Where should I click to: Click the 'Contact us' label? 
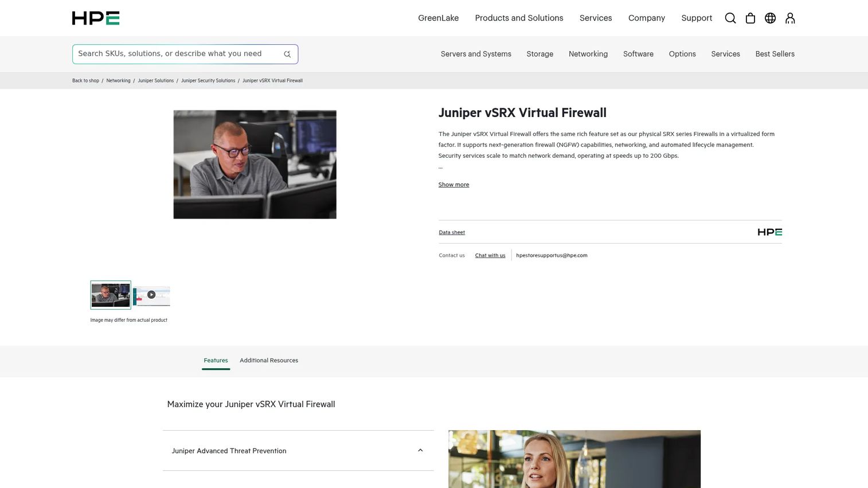(x=452, y=256)
